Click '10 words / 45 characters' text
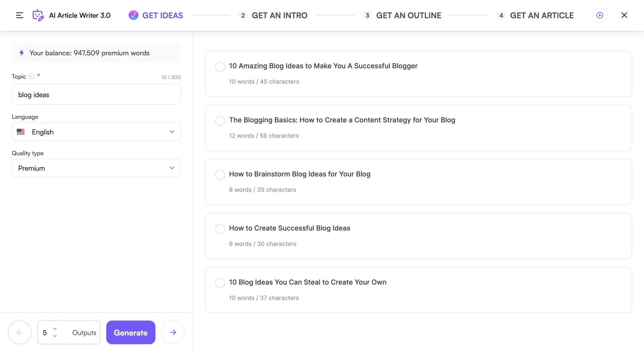Image resolution: width=644 pixels, height=352 pixels. (x=264, y=82)
